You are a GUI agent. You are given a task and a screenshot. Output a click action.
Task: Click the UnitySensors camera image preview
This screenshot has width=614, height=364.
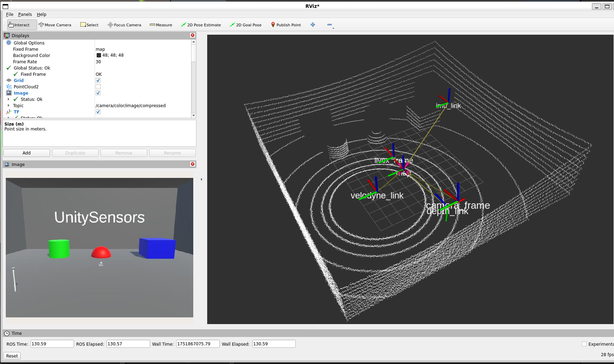click(99, 248)
